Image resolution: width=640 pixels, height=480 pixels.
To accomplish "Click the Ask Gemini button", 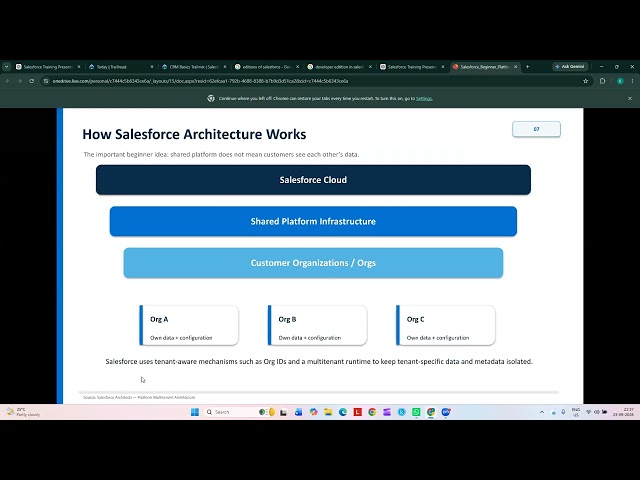I will 570,67.
